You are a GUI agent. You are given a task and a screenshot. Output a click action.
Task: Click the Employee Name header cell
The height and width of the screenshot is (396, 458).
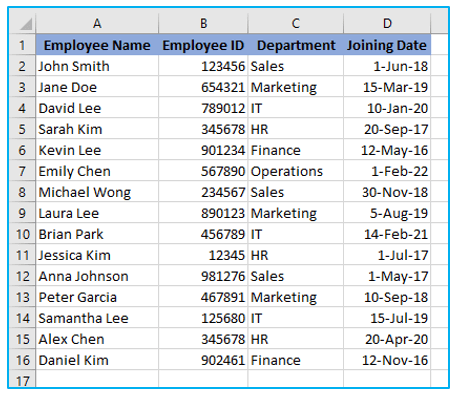(x=97, y=45)
